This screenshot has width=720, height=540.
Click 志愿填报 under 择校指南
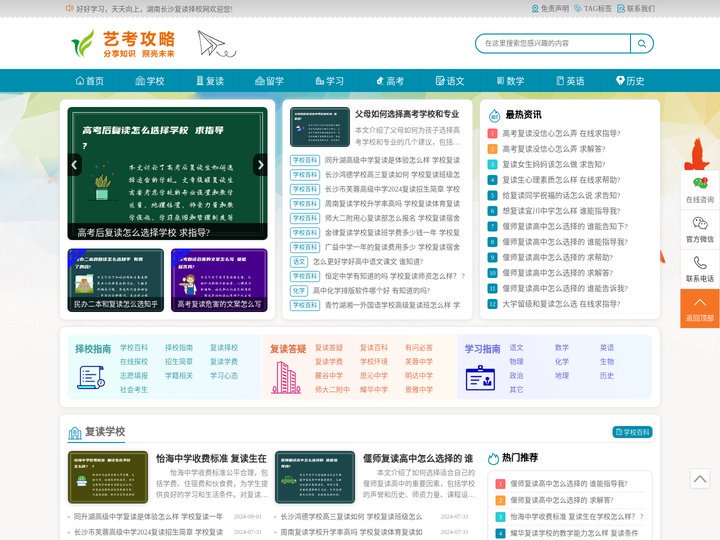[x=134, y=376]
